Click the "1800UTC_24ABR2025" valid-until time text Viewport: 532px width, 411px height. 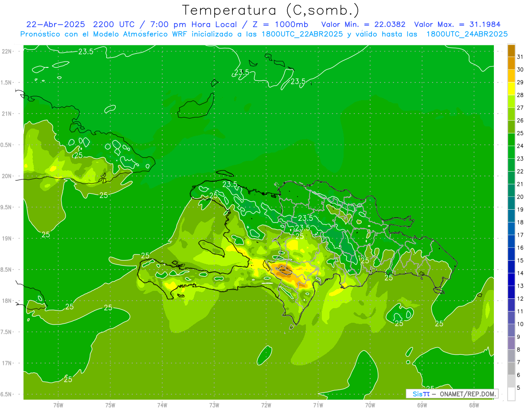[x=467, y=34]
